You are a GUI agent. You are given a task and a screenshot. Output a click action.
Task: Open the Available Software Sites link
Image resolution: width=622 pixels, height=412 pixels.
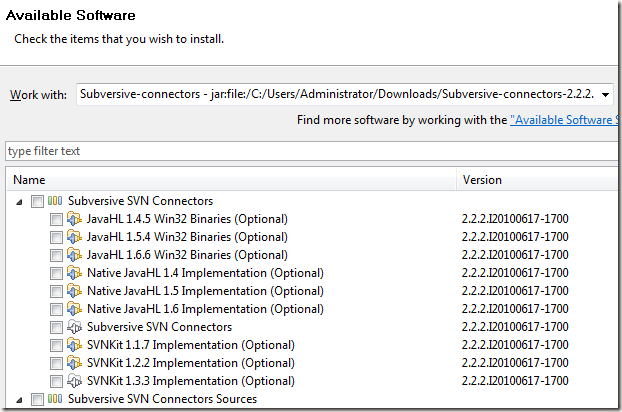click(564, 120)
